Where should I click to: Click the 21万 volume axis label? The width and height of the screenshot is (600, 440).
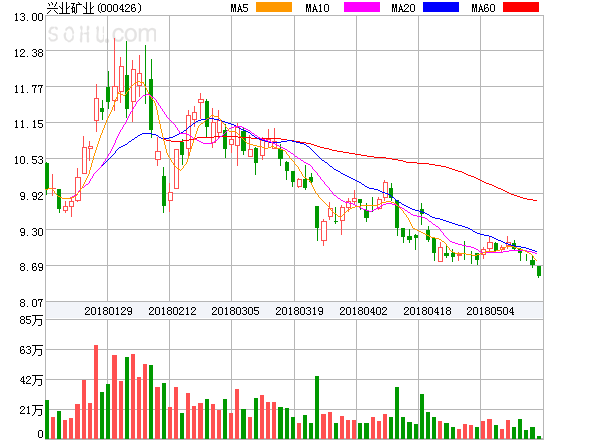tap(31, 411)
